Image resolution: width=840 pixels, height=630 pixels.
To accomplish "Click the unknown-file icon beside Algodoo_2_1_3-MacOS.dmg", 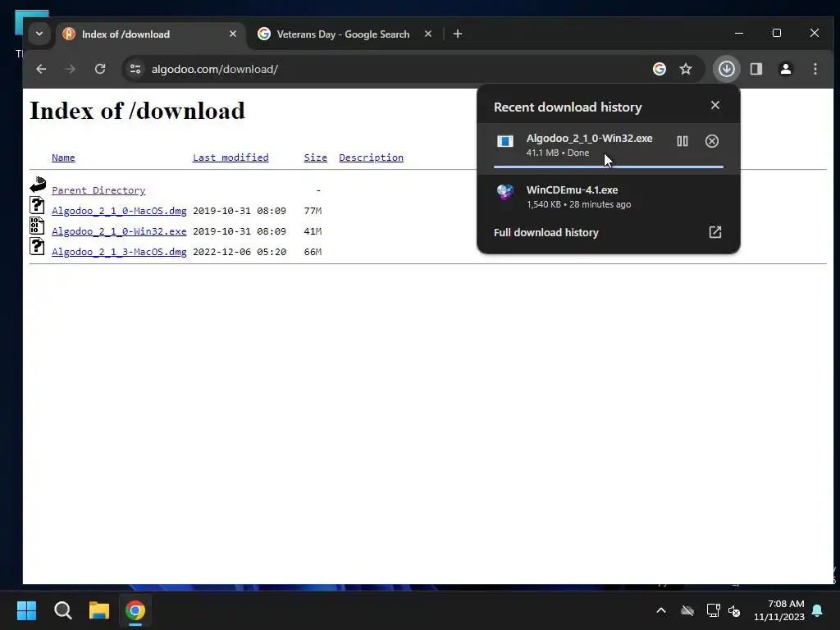I will tap(37, 246).
